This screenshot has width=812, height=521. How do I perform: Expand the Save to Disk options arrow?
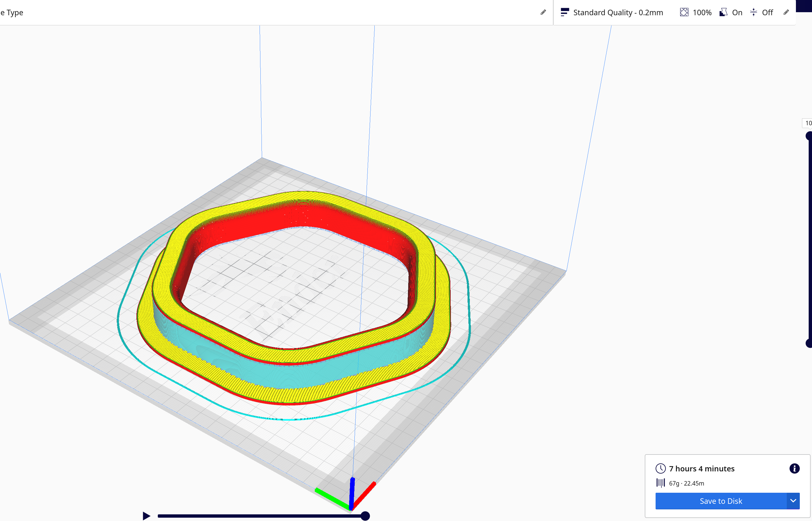tap(793, 501)
